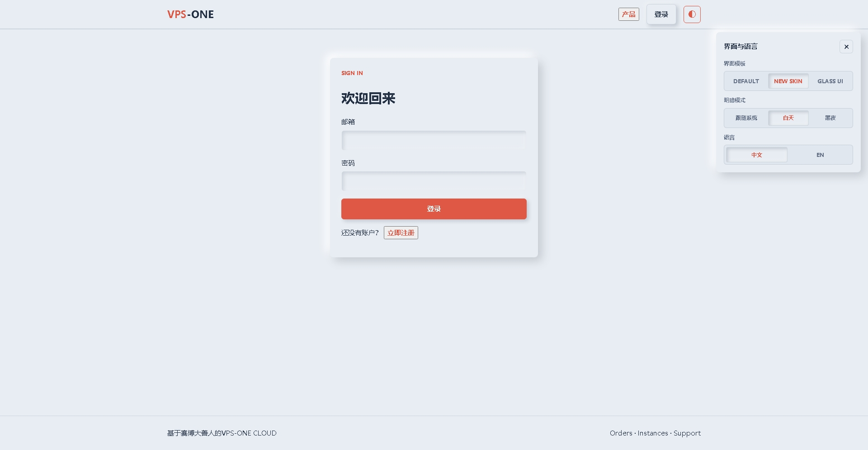Select the NEW SKIN template option

point(788,81)
